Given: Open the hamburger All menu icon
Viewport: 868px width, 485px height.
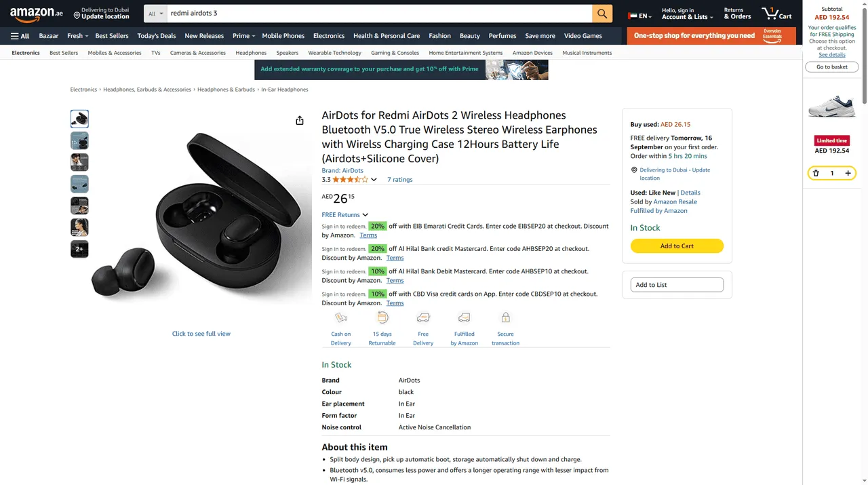Looking at the screenshot, I should pos(14,35).
